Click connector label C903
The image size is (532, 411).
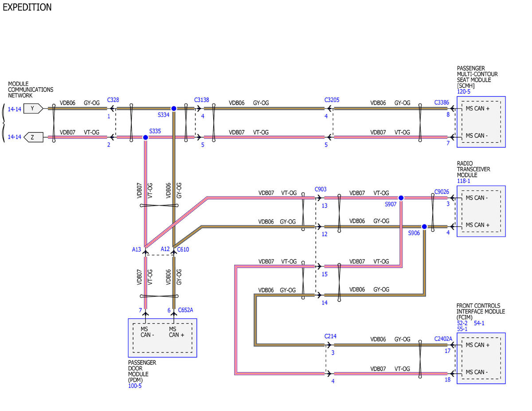pyautogui.click(x=321, y=189)
